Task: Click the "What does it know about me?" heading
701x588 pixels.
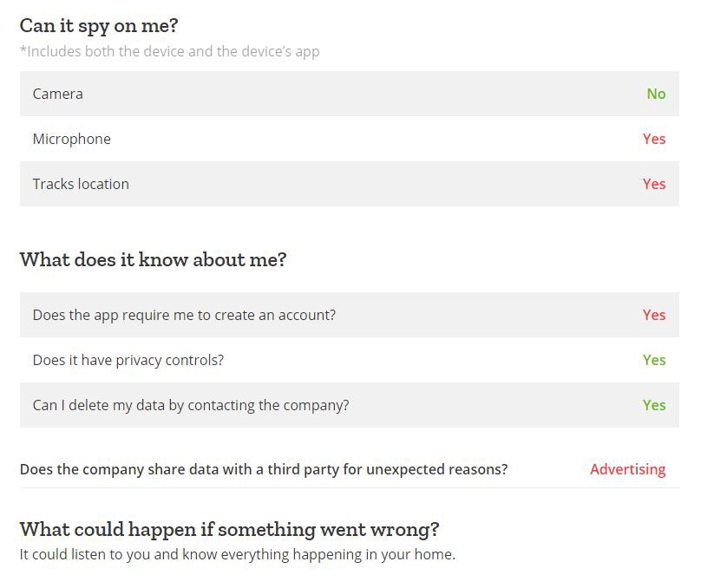Action: click(x=153, y=260)
